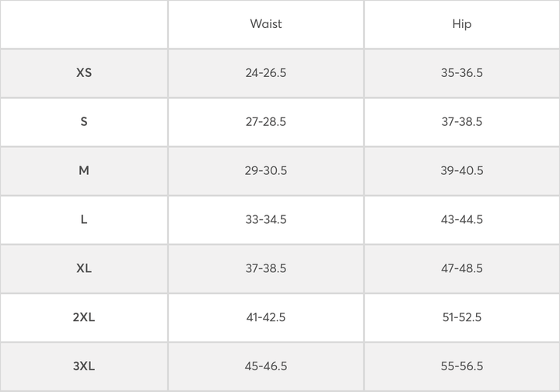560x392 pixels.
Task: Click waist value 27-28.5
Action: pos(266,122)
